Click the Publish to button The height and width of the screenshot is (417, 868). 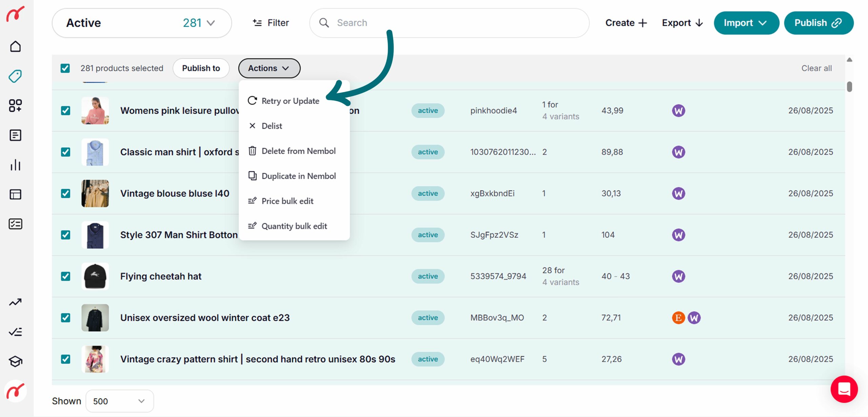[201, 68]
